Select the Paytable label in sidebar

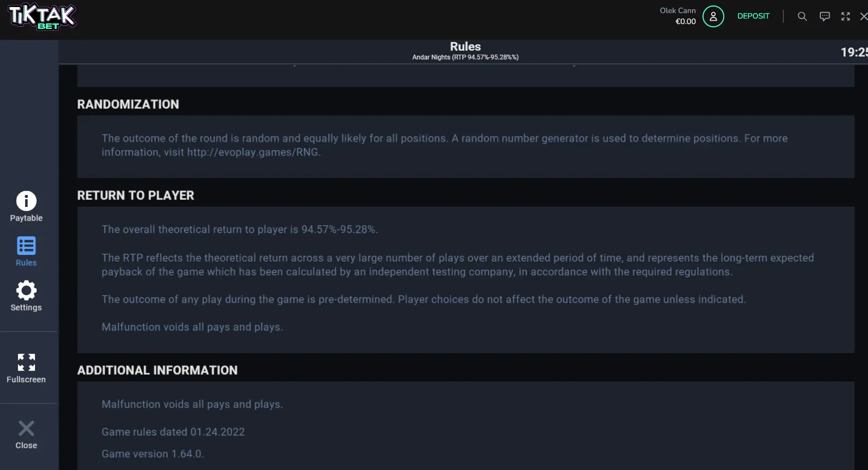pos(26,218)
